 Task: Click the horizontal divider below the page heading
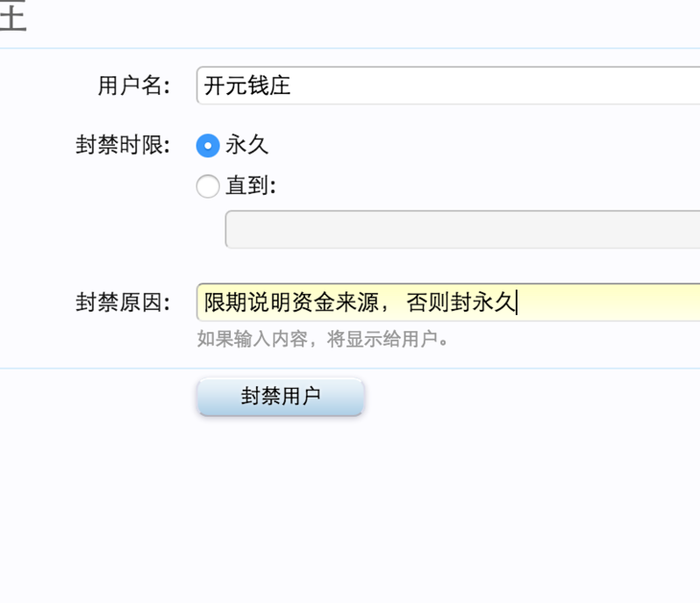point(351,48)
